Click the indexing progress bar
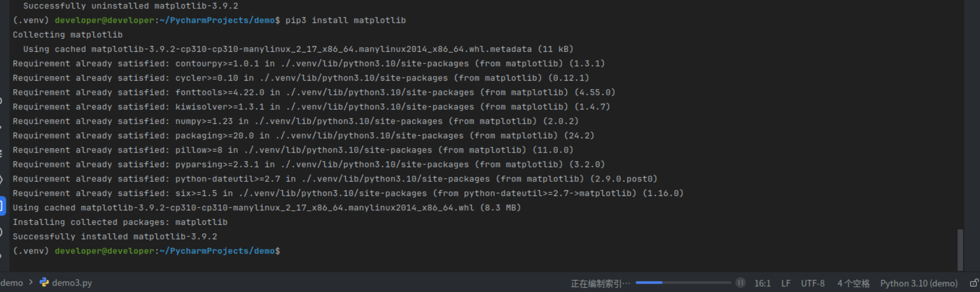Viewport: 980px width, 292px height. coord(683,283)
